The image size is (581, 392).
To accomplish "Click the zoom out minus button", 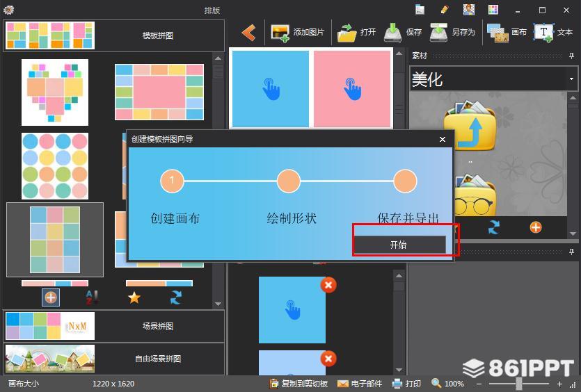I will tap(479, 384).
